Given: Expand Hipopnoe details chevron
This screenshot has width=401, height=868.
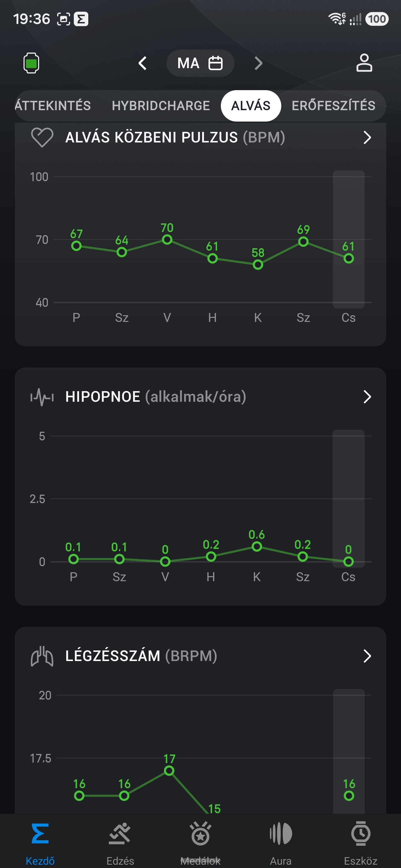Looking at the screenshot, I should coord(367,397).
